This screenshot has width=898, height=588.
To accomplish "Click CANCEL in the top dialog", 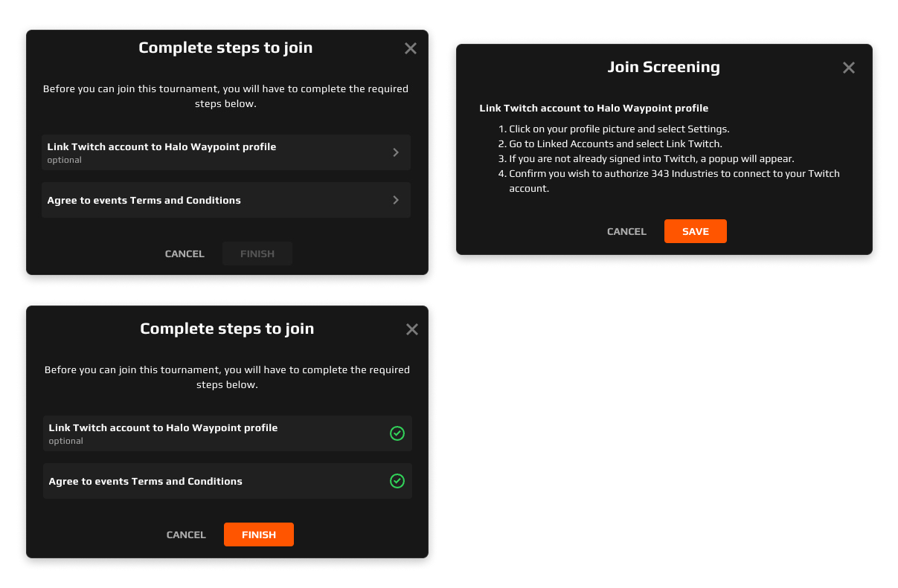I will (x=185, y=253).
